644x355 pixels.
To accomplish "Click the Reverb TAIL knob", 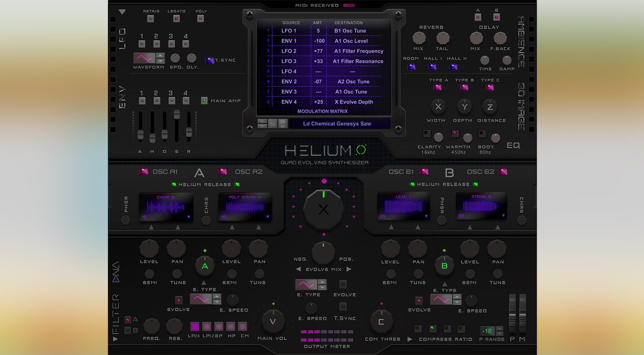I will (x=442, y=38).
